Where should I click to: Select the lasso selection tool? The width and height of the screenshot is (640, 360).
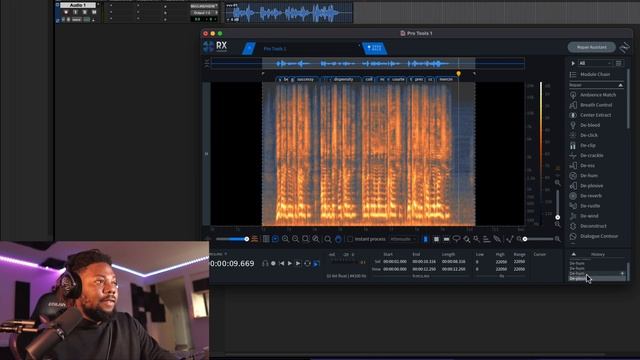456,239
